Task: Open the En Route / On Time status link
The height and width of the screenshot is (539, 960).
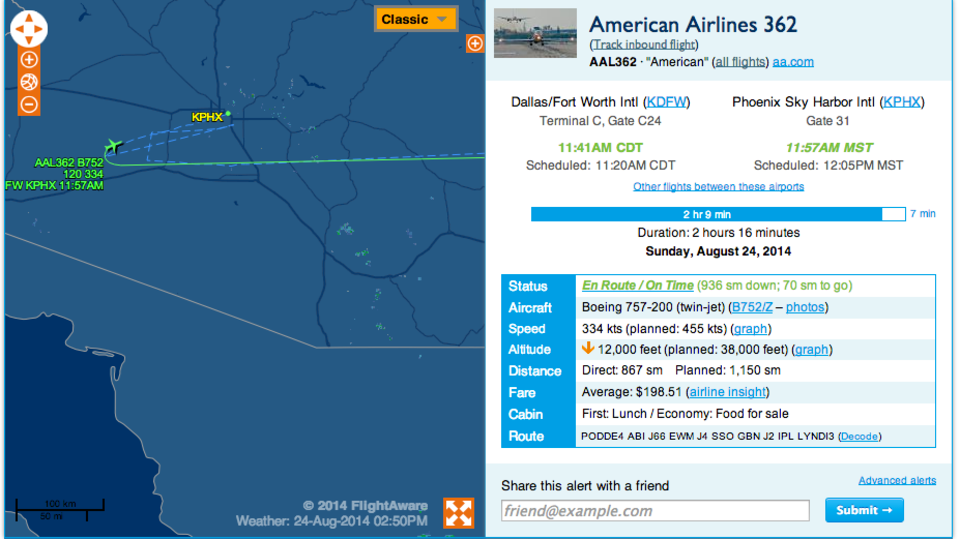Action: pos(638,286)
